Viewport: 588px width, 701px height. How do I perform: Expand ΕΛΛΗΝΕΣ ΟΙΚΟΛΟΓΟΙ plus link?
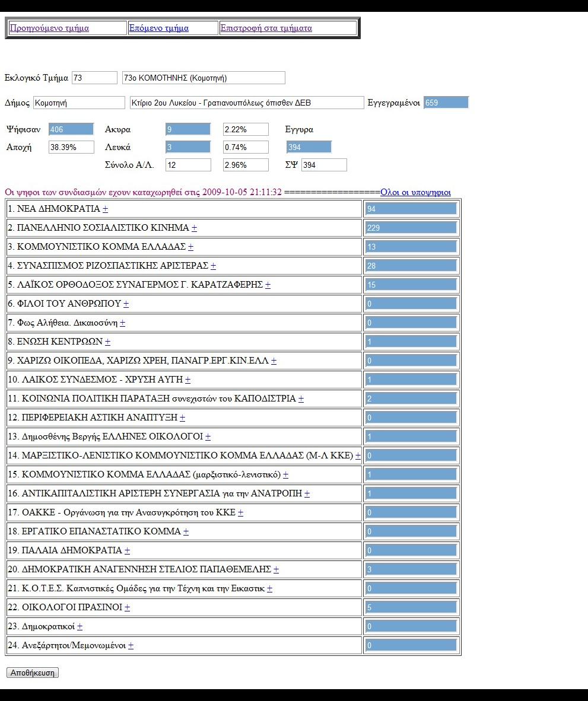pos(208,436)
